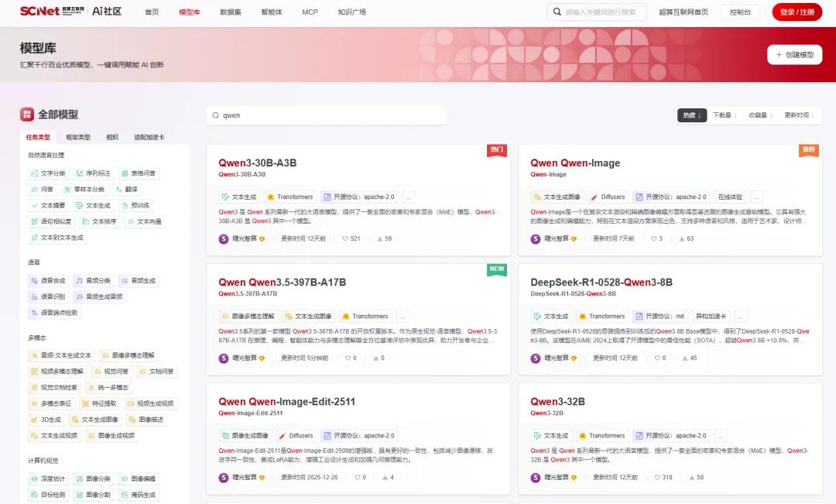The height and width of the screenshot is (504, 836).
Task: Select the 翻译 task filter icon
Action: pos(126,190)
